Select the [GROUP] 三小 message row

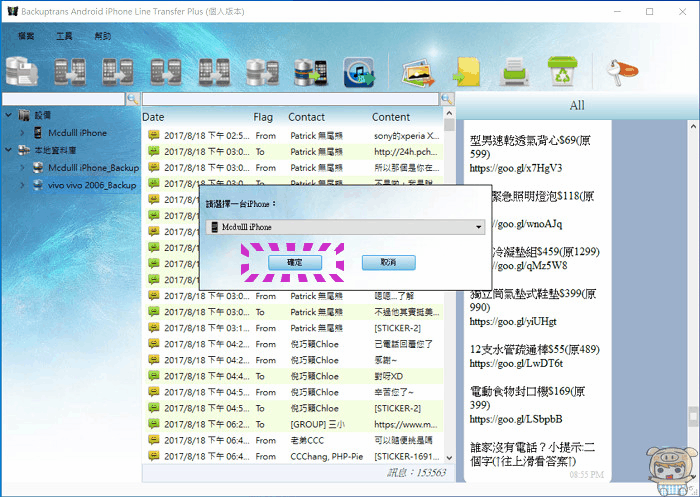click(x=294, y=425)
